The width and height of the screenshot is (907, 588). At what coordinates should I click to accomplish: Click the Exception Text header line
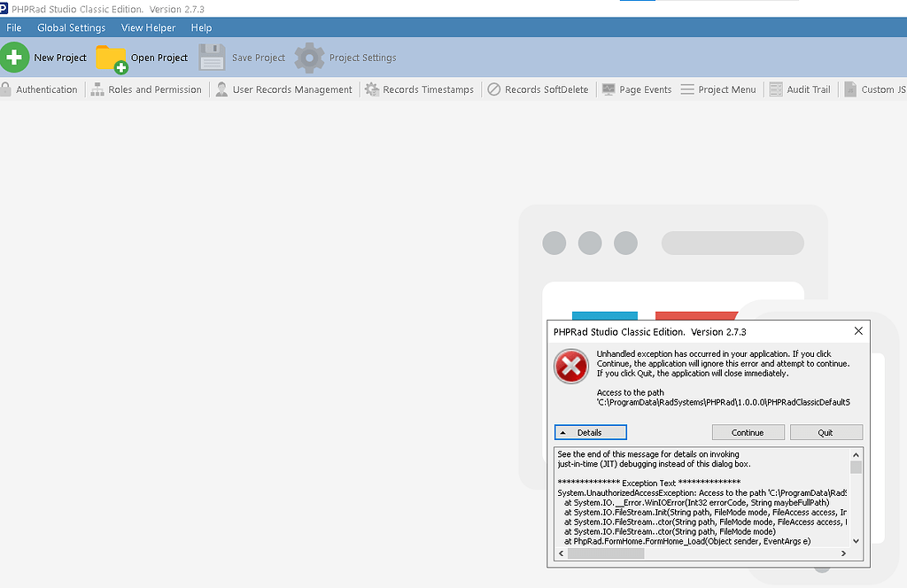[649, 483]
